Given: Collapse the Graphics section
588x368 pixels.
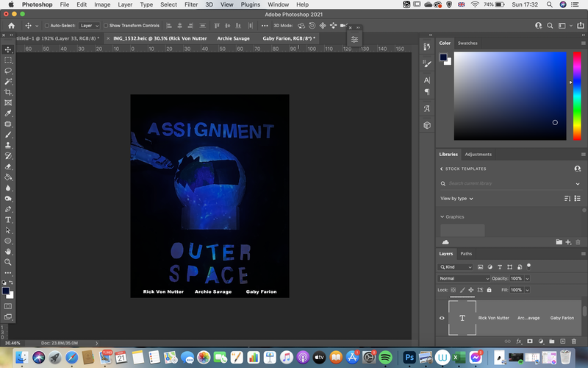Looking at the screenshot, I should [442, 216].
